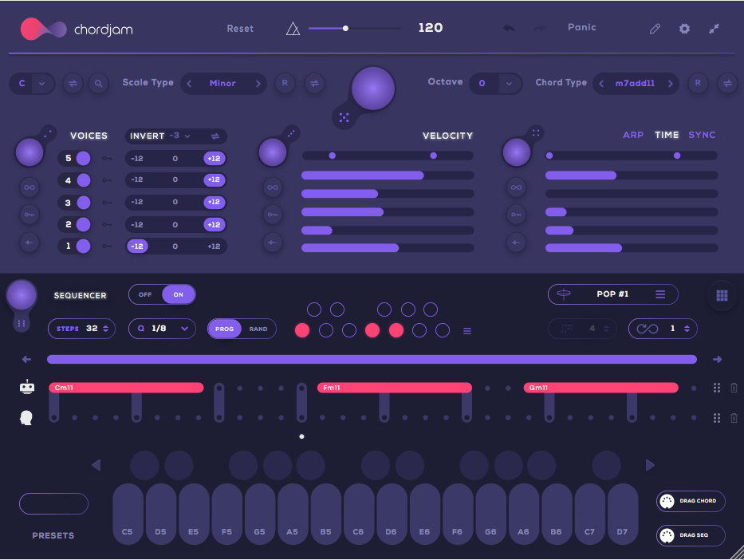Image resolution: width=744 pixels, height=560 pixels.
Task: Switch to the ARP tab
Action: (x=633, y=136)
